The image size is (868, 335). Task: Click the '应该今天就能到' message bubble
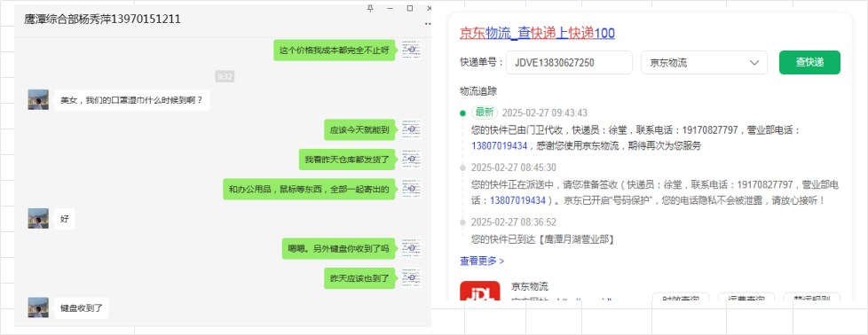click(x=359, y=130)
